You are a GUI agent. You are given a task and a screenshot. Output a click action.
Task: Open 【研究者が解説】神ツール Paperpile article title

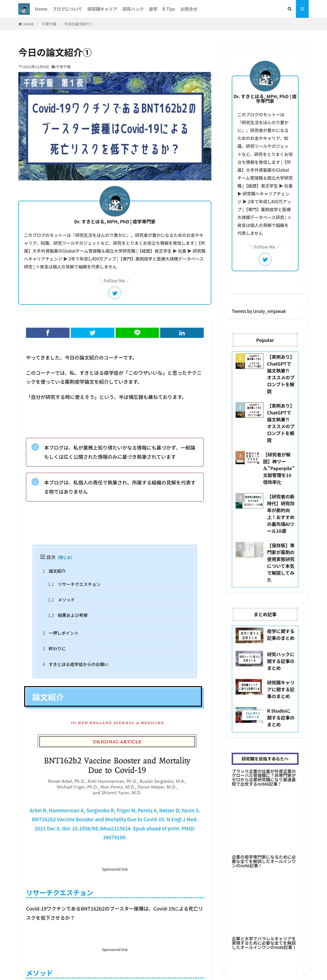point(279,468)
